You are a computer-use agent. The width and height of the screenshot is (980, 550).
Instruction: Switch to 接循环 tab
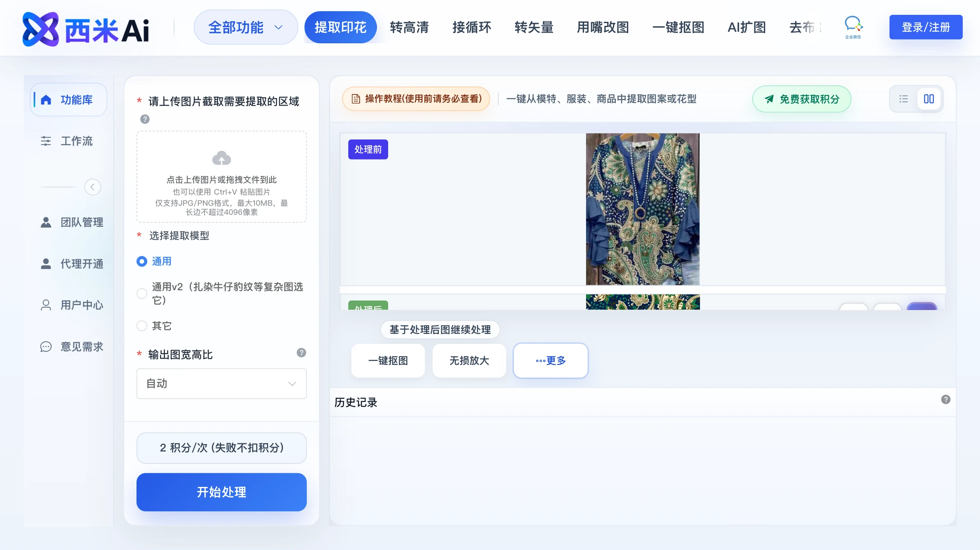471,28
